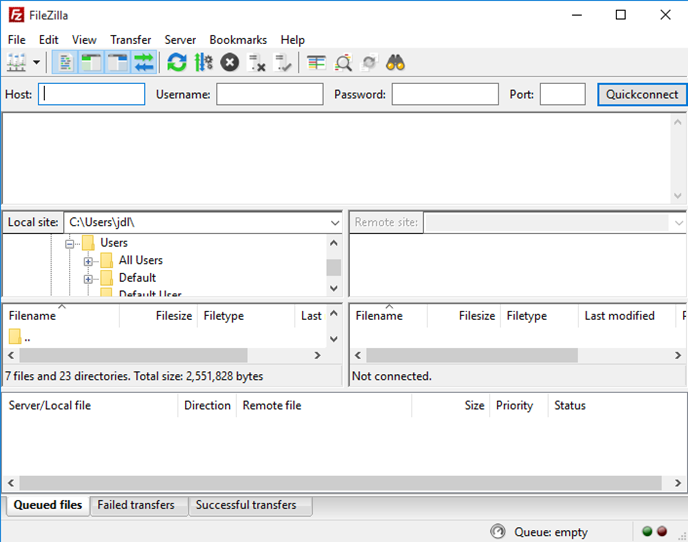The image size is (688, 542).
Task: Focus the Password input field
Action: 445,94
